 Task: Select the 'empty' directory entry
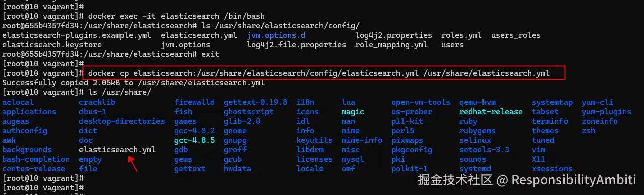(x=90, y=159)
